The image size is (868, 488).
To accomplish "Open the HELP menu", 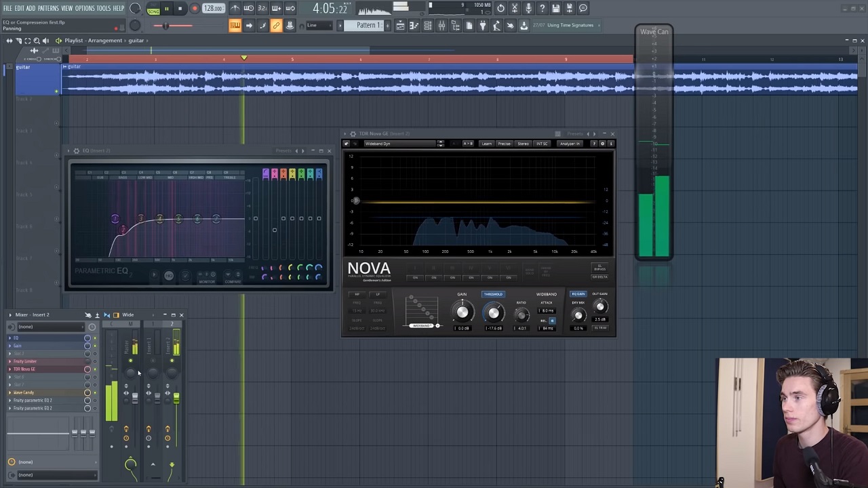I will tap(119, 8).
